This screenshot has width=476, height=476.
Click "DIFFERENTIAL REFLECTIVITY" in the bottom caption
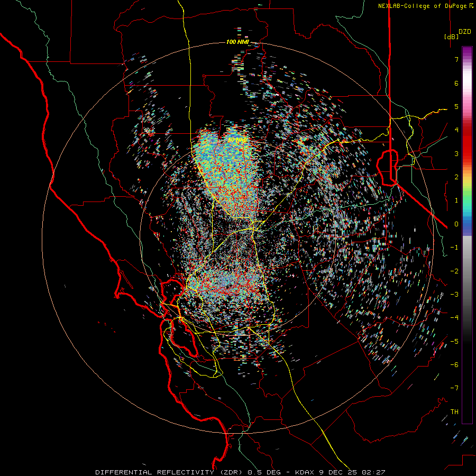[155, 472]
